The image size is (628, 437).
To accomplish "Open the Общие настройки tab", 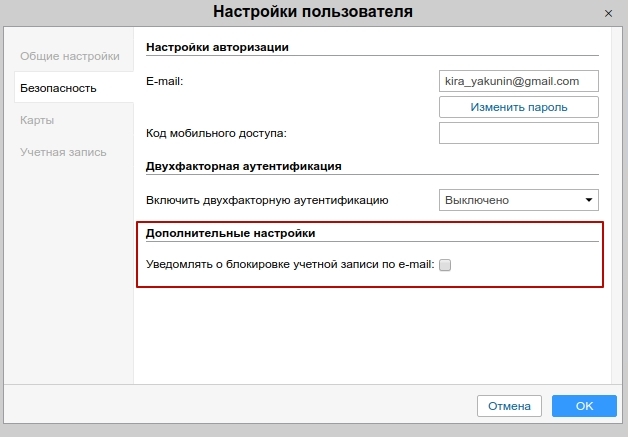I will 69,56.
